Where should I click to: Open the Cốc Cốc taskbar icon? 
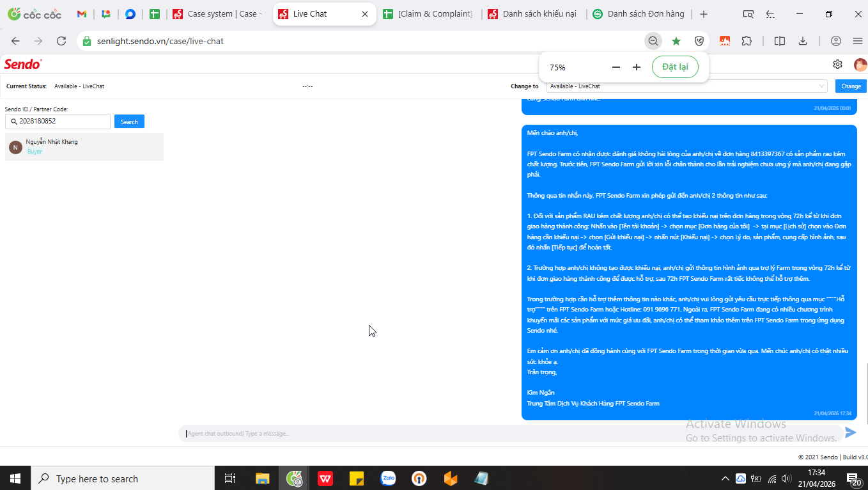click(x=294, y=478)
